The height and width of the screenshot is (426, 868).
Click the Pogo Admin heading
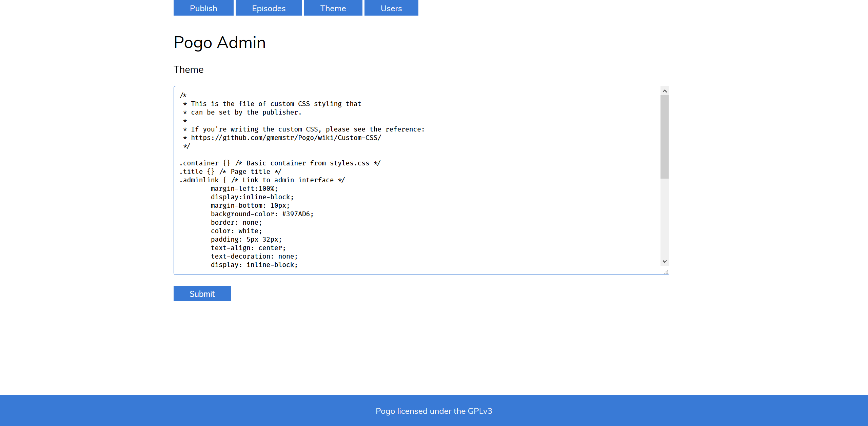click(219, 43)
